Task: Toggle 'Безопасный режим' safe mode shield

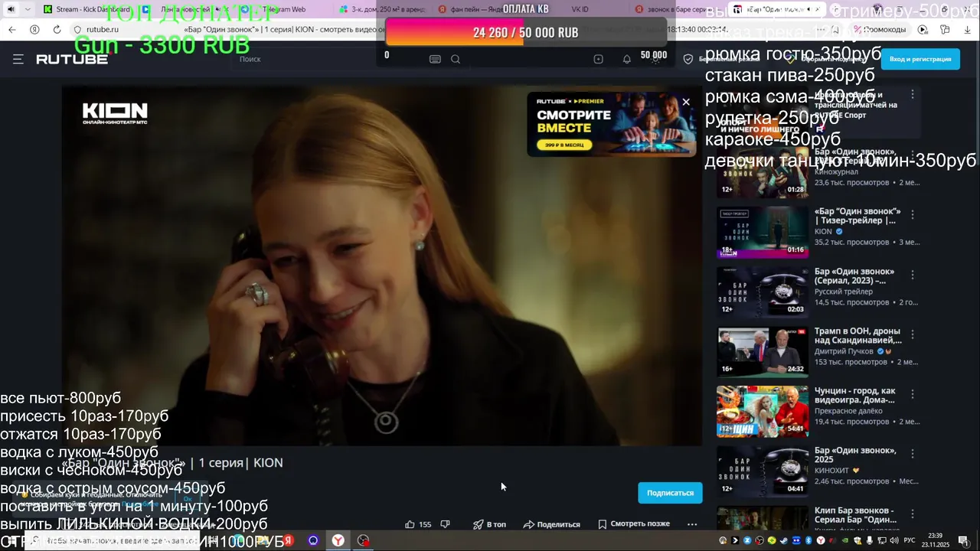Action: pos(721,59)
